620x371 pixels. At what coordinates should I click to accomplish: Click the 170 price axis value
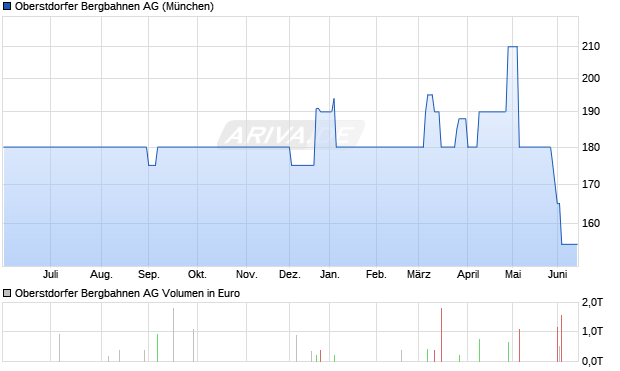point(591,184)
